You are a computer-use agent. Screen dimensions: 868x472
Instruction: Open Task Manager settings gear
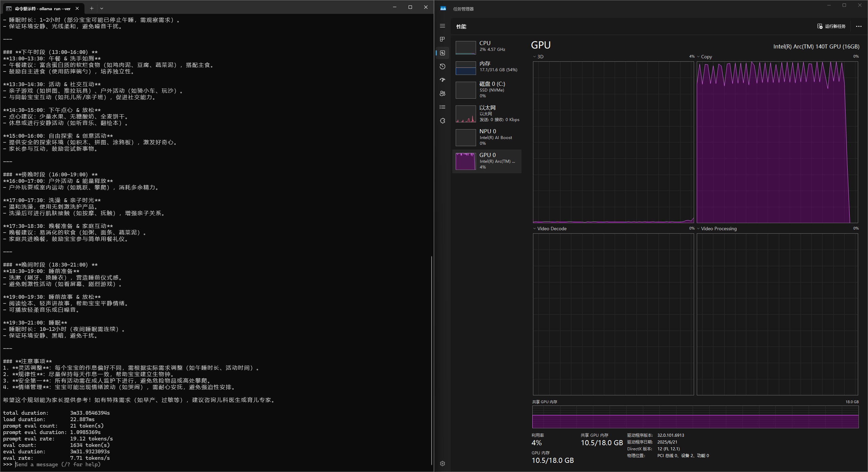tap(442, 464)
